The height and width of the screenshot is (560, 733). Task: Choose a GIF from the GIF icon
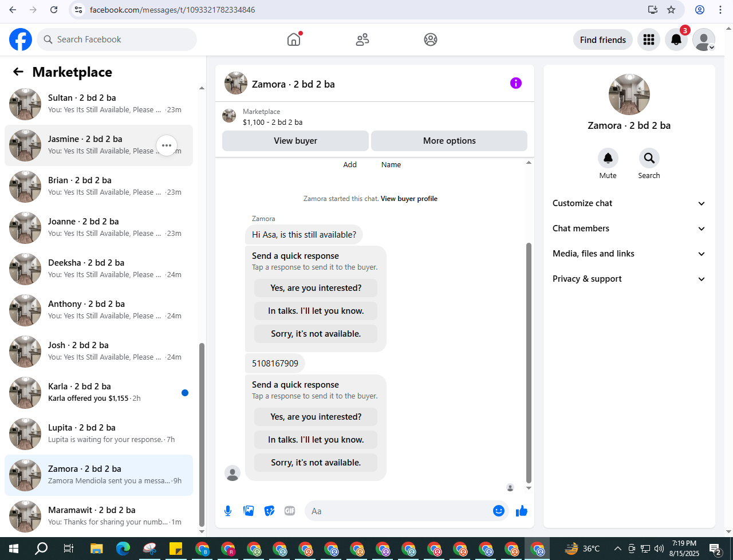click(290, 511)
